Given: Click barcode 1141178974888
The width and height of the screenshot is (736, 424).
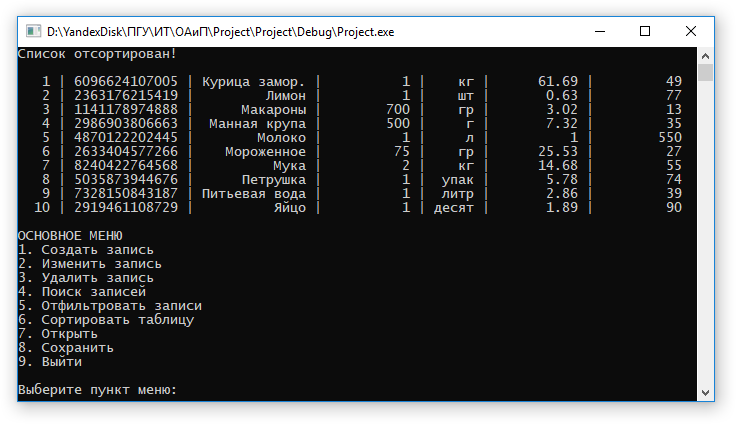Looking at the screenshot, I should [x=126, y=109].
